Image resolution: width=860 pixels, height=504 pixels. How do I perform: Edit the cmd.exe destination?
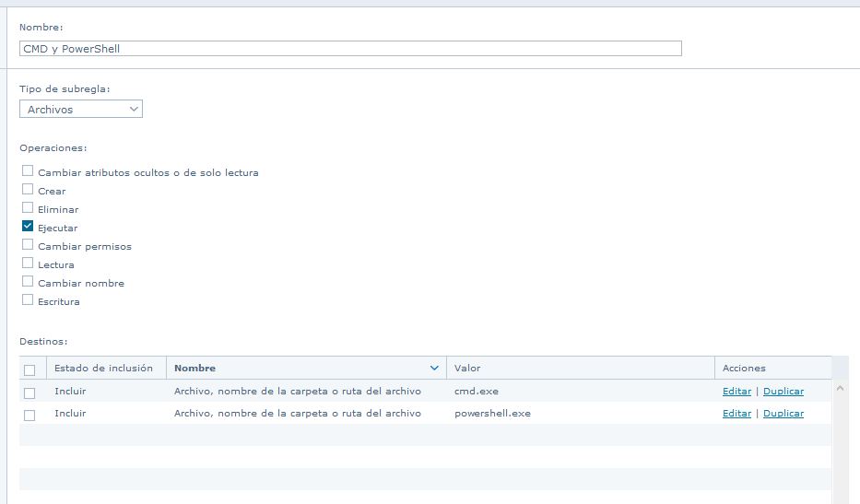[736, 391]
